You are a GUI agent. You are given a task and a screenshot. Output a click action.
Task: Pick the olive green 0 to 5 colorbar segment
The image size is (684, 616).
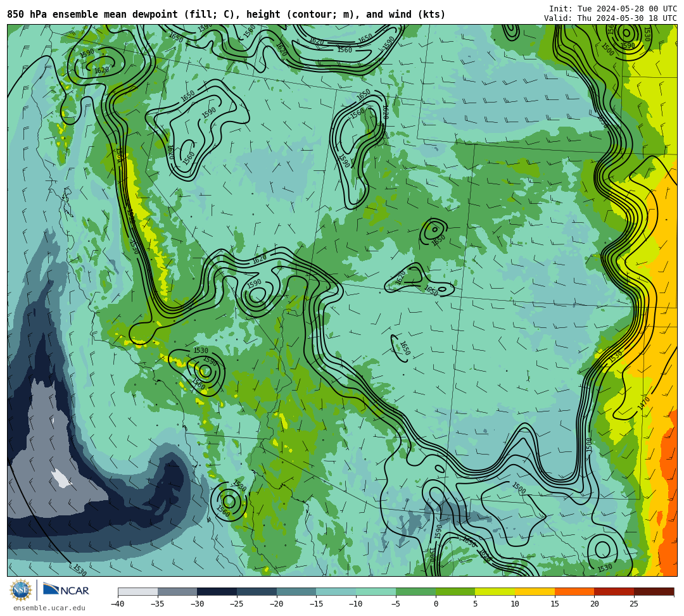455,591
